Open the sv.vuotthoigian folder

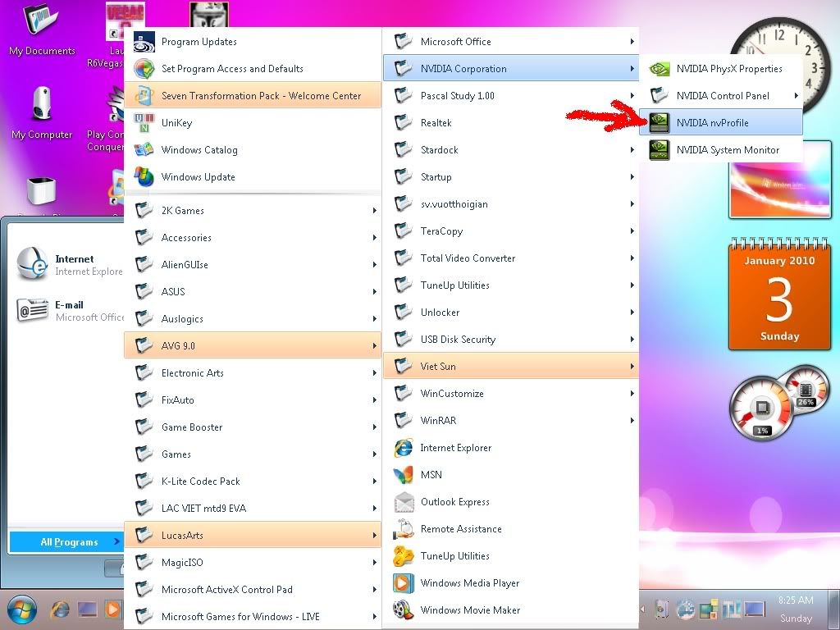[510, 204]
